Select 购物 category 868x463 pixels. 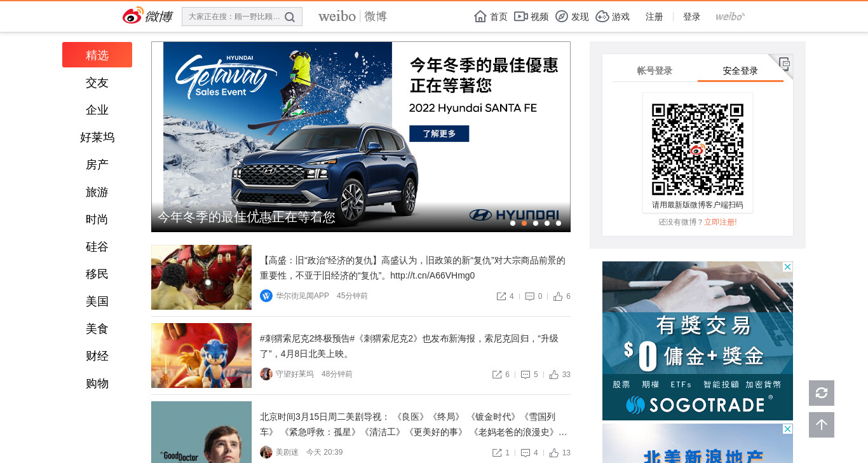coord(97,384)
